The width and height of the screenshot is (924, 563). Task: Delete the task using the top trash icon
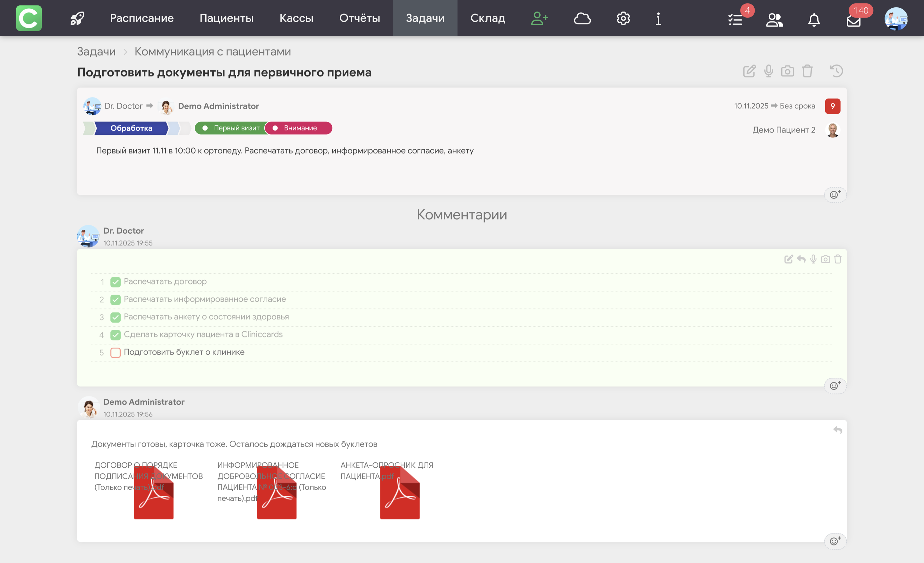pos(807,71)
